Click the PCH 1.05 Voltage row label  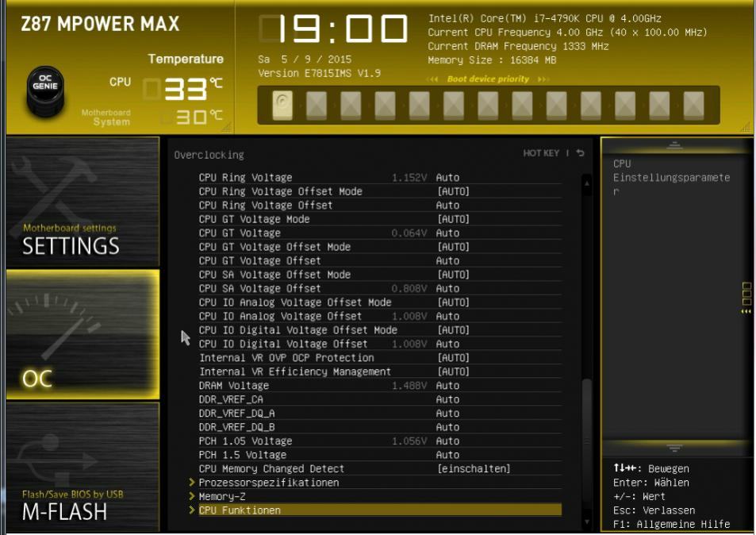click(x=245, y=441)
